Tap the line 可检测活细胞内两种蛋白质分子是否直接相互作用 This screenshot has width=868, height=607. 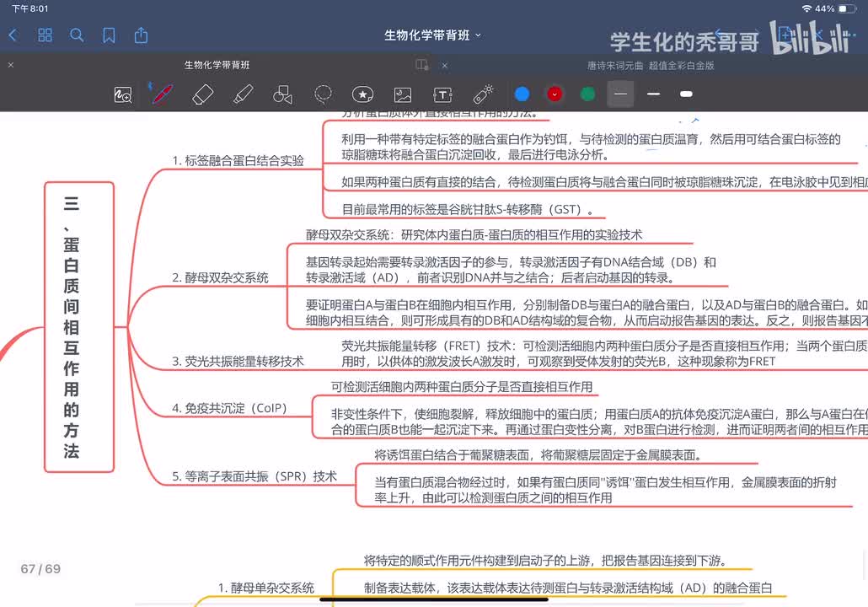point(462,387)
